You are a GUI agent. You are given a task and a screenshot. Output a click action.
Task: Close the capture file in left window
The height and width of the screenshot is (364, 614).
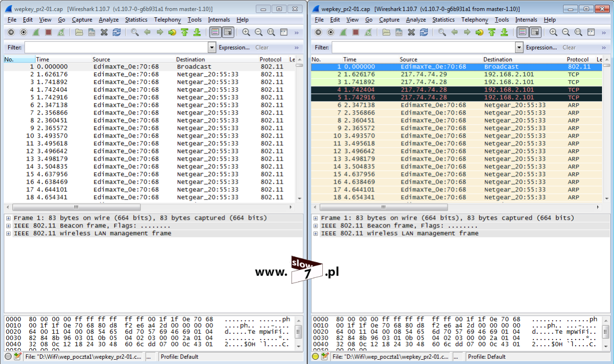tap(104, 32)
